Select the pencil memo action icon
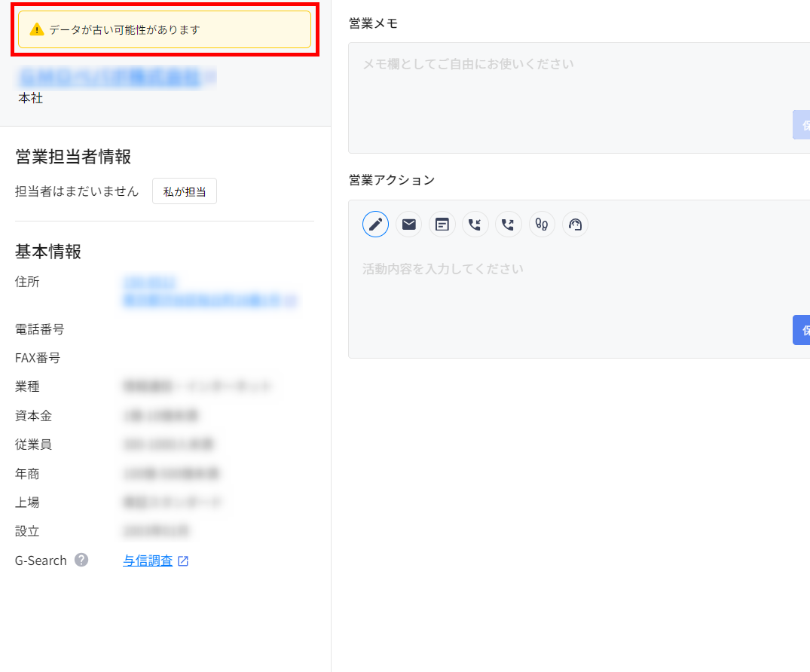The width and height of the screenshot is (810, 672). [375, 225]
